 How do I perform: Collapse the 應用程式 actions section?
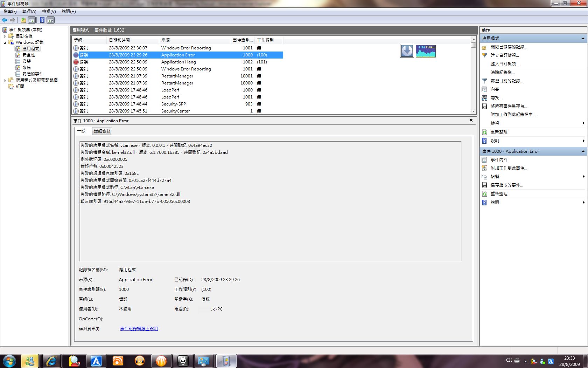[x=583, y=39]
